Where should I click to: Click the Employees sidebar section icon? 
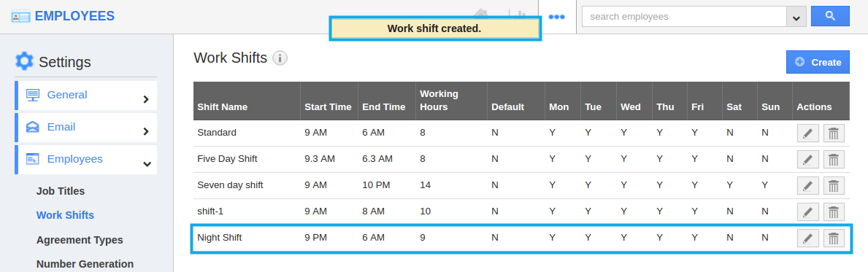click(x=33, y=159)
